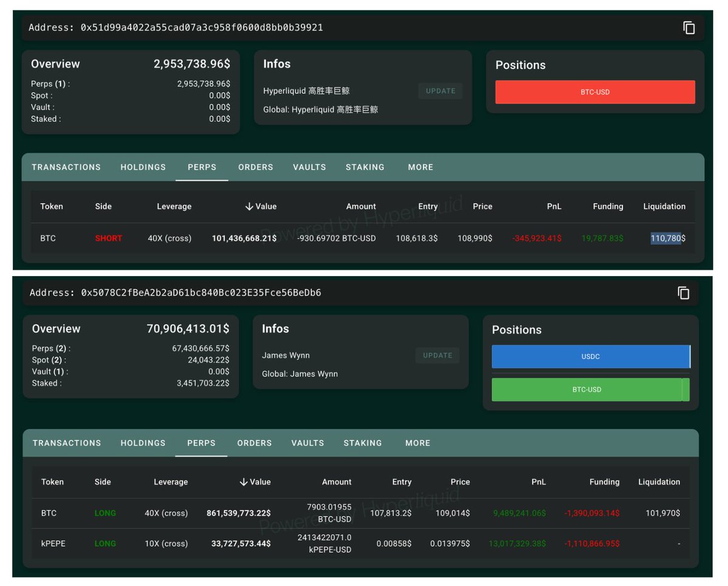Open TRANSACTIONS tab in James Wynn panel
The image size is (728, 586).
click(67, 443)
